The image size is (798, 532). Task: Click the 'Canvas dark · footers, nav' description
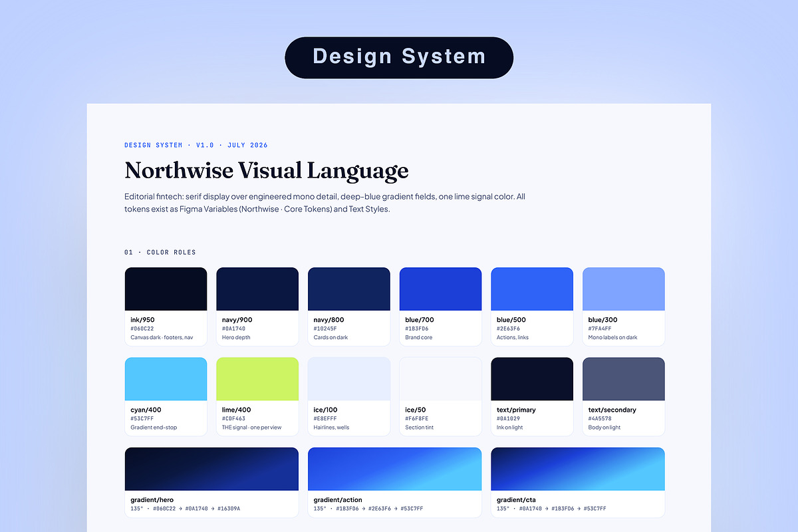(x=162, y=337)
